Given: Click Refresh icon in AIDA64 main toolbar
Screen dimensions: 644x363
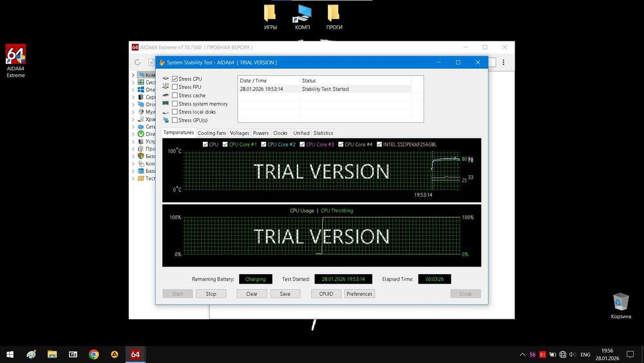Looking at the screenshot, I should click(138, 62).
